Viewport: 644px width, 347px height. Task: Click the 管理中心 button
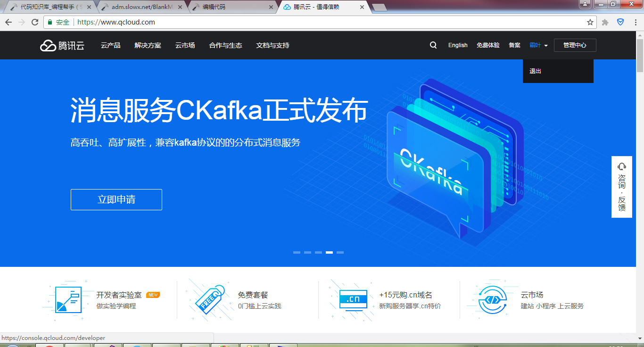tap(575, 45)
